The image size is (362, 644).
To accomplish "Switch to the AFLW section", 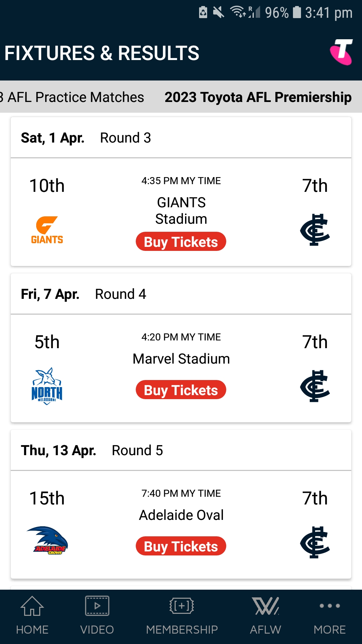I will click(x=265, y=616).
